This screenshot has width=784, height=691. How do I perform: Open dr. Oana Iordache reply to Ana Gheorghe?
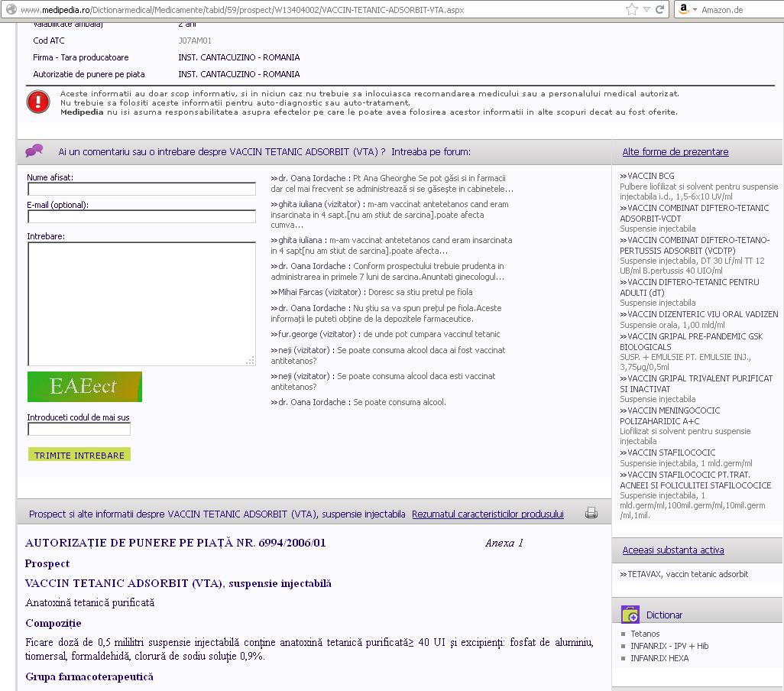tap(392, 183)
